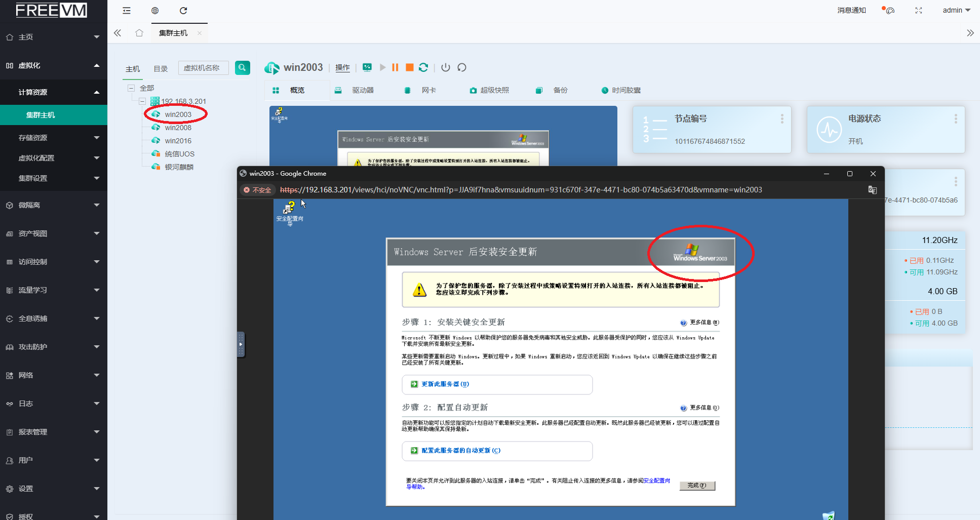Click 更新此服务器 button in the VNC window
The height and width of the screenshot is (520, 980).
[x=445, y=384]
